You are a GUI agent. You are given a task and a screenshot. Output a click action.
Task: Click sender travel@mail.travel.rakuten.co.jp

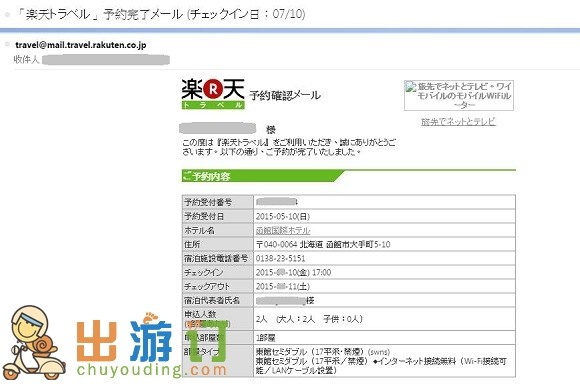click(x=81, y=45)
